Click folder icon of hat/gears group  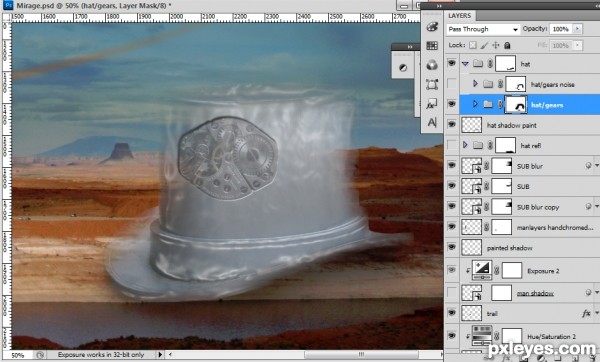tap(488, 104)
